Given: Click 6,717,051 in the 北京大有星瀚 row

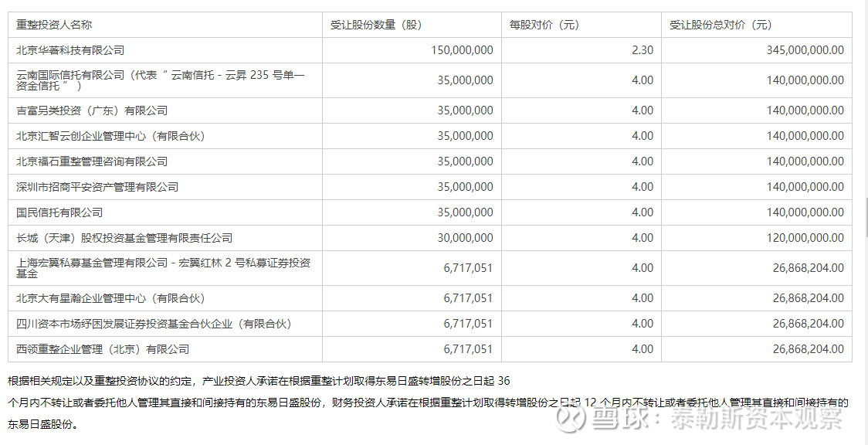Looking at the screenshot, I should coord(468,298).
